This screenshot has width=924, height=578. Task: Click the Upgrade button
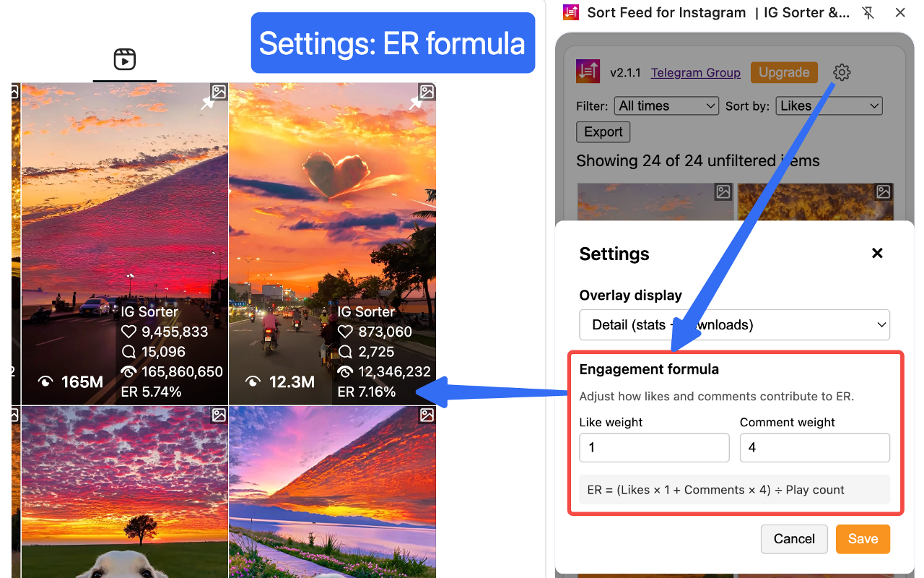pos(784,72)
